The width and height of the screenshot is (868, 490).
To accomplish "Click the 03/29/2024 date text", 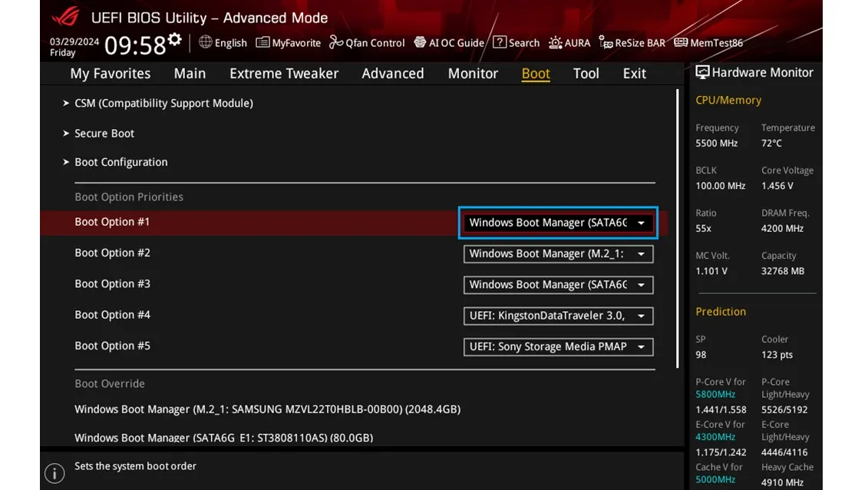I will (x=74, y=41).
